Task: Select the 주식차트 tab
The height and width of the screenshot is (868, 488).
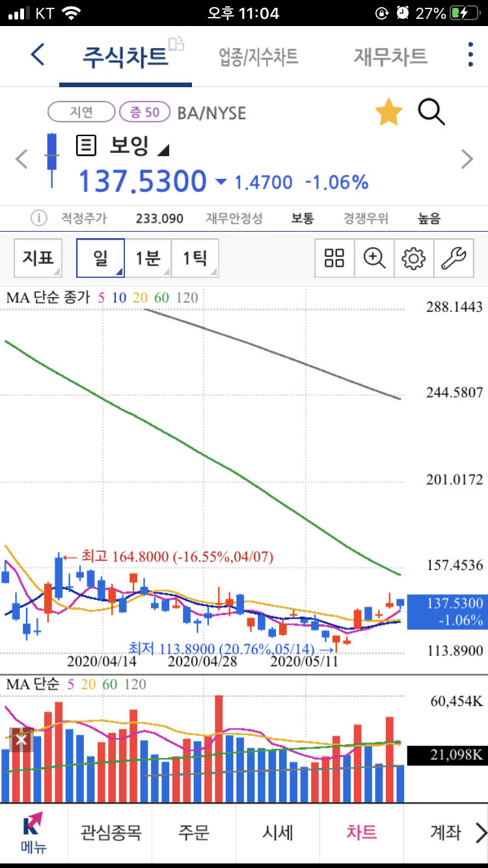Action: click(125, 57)
